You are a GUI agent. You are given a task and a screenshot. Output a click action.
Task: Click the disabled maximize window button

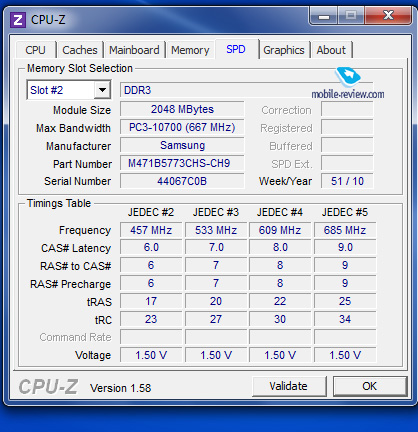pyautogui.click(x=351, y=16)
